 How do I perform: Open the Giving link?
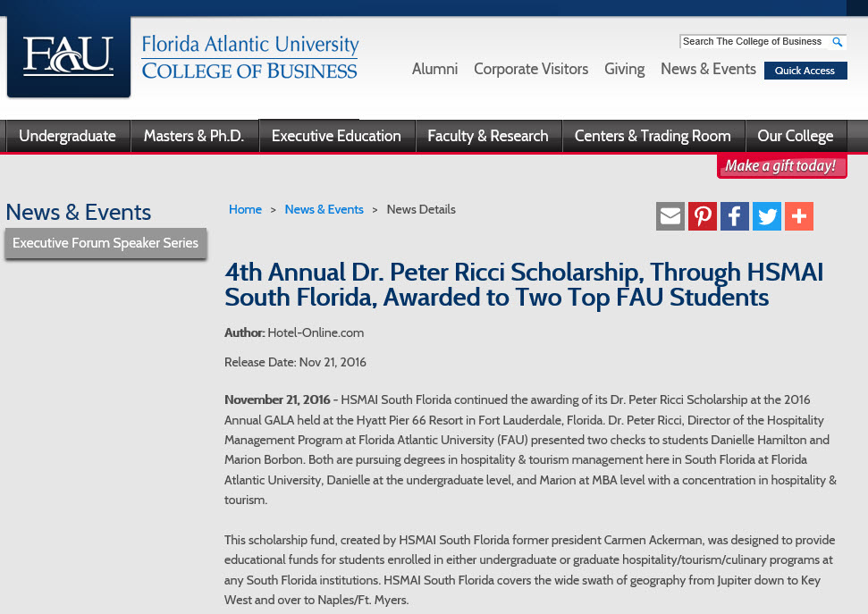point(625,69)
